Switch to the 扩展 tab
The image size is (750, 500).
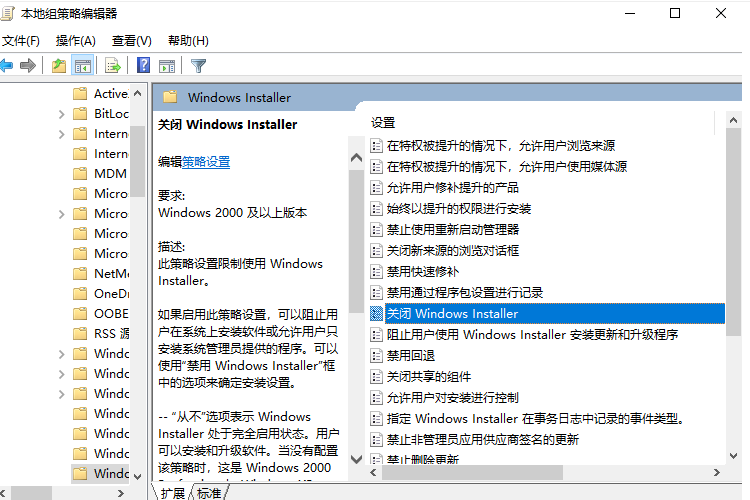[x=172, y=493]
